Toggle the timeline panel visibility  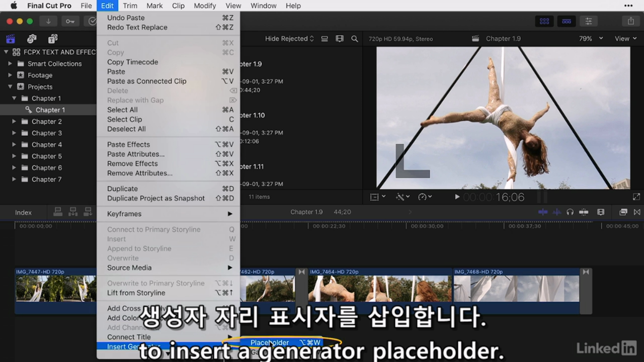click(567, 21)
